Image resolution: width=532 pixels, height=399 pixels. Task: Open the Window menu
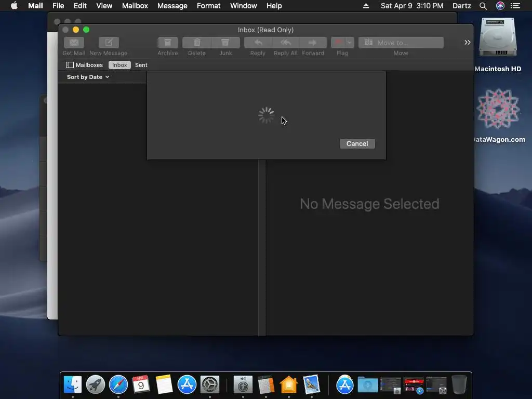pos(244,6)
